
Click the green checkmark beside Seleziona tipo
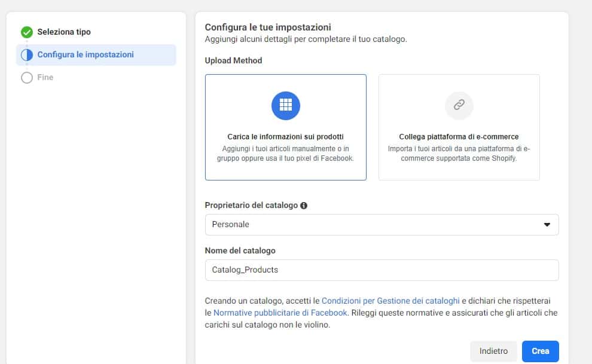27,32
